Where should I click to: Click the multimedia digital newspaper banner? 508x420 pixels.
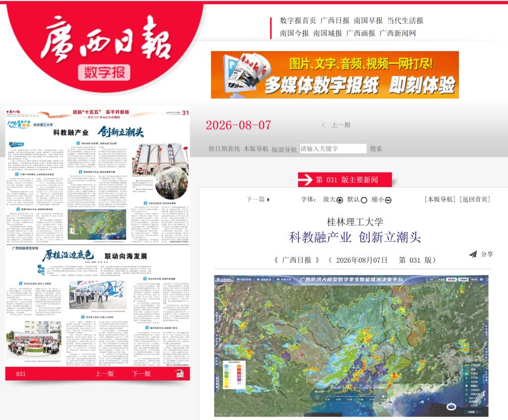click(335, 75)
